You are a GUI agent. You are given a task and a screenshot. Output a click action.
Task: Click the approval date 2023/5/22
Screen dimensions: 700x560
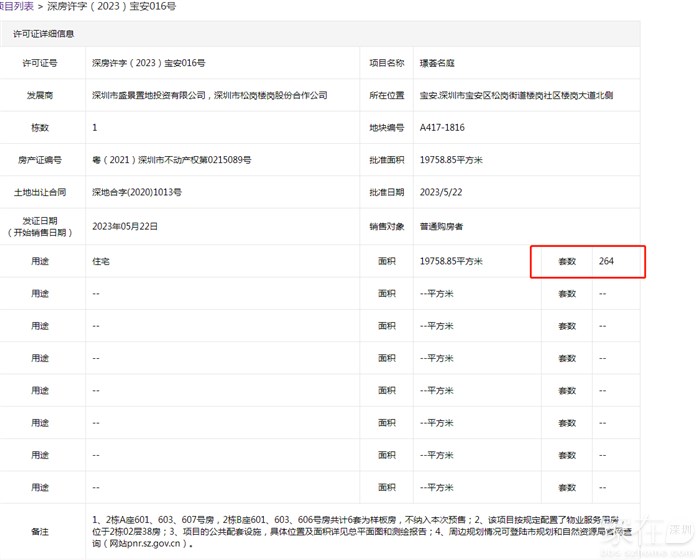click(442, 192)
